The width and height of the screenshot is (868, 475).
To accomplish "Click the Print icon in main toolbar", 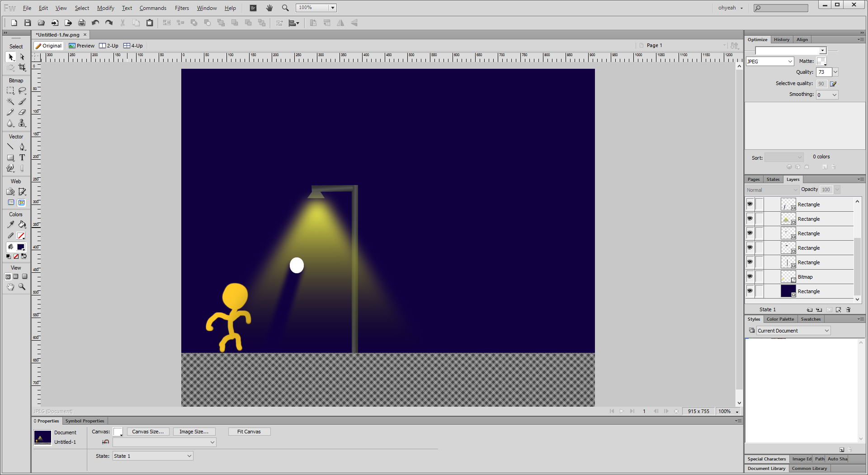I will 82,23.
